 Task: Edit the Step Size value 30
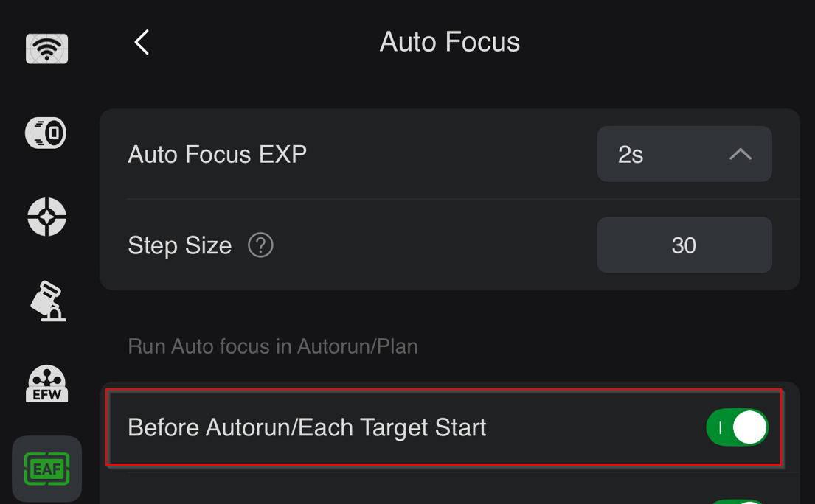(x=684, y=245)
